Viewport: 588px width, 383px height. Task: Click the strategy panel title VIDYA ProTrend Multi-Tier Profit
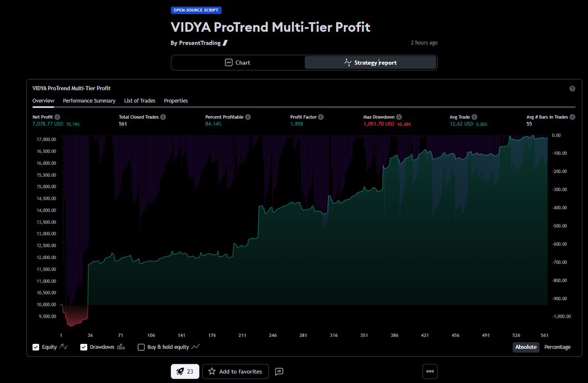(72, 88)
